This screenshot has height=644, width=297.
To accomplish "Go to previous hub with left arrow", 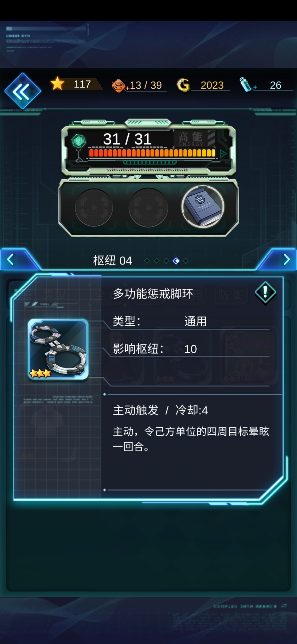I will tap(11, 260).
